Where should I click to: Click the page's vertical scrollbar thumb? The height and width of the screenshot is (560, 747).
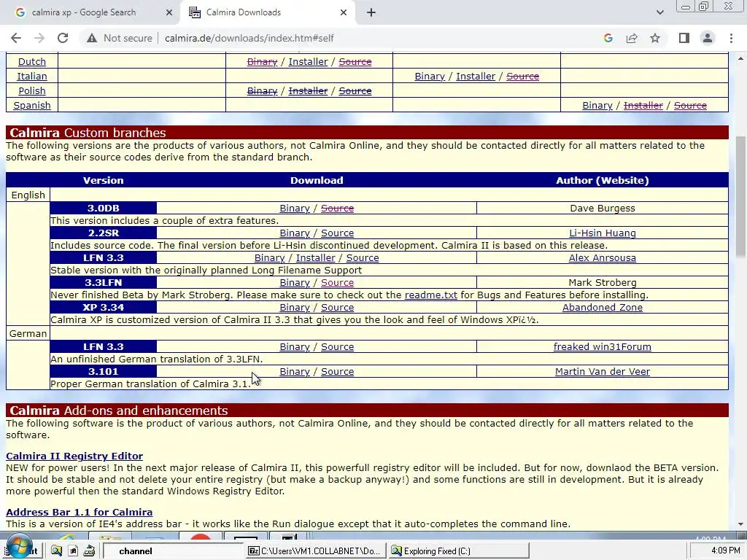tap(741, 198)
